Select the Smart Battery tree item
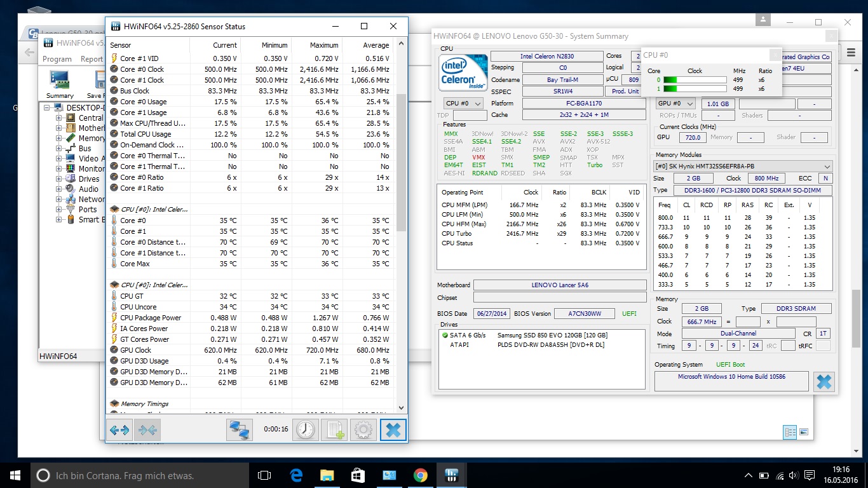The width and height of the screenshot is (868, 488). click(x=91, y=219)
